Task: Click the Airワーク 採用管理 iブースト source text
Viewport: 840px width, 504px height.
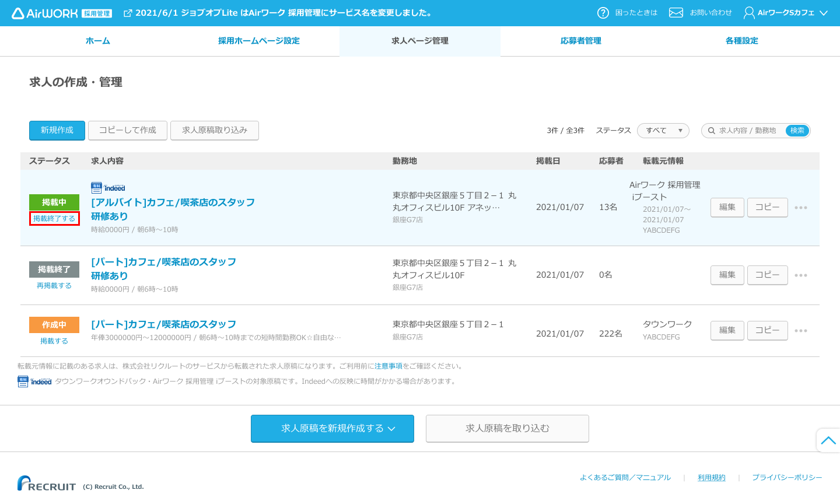Action: 665,191
